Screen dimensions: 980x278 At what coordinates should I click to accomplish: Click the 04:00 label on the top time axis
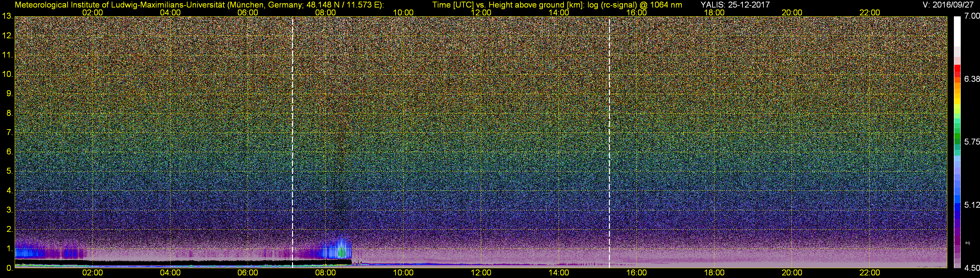pyautogui.click(x=170, y=12)
